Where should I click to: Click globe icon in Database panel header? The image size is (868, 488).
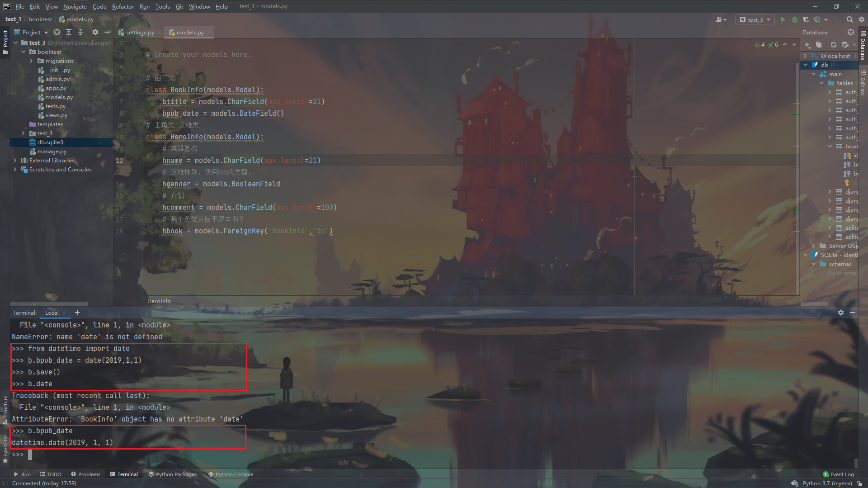[851, 32]
